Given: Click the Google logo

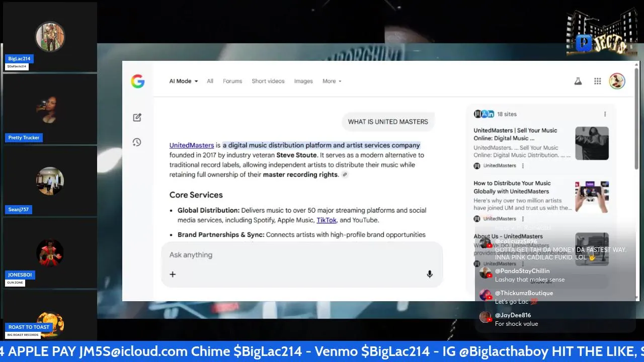Looking at the screenshot, I should click(138, 81).
